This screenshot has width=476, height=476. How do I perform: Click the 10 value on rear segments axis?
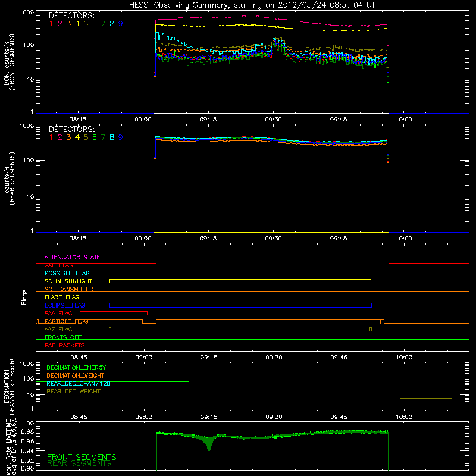click(30, 196)
